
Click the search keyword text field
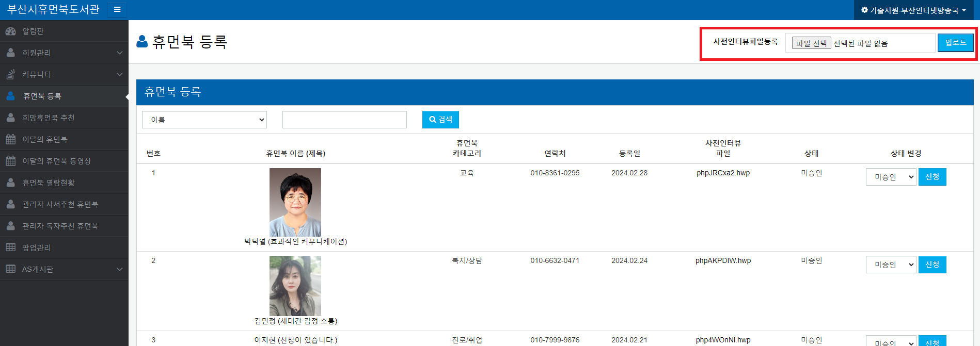344,120
